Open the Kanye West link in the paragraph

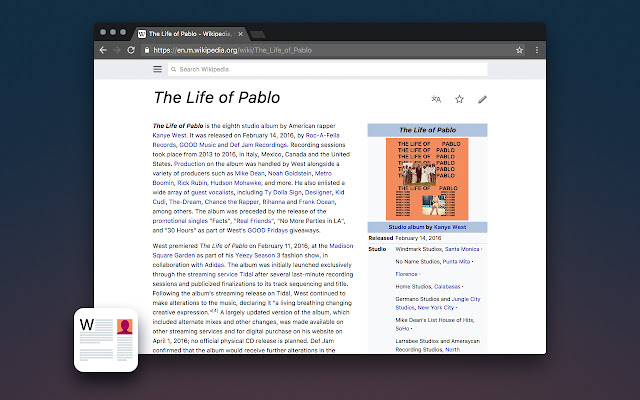pos(169,136)
